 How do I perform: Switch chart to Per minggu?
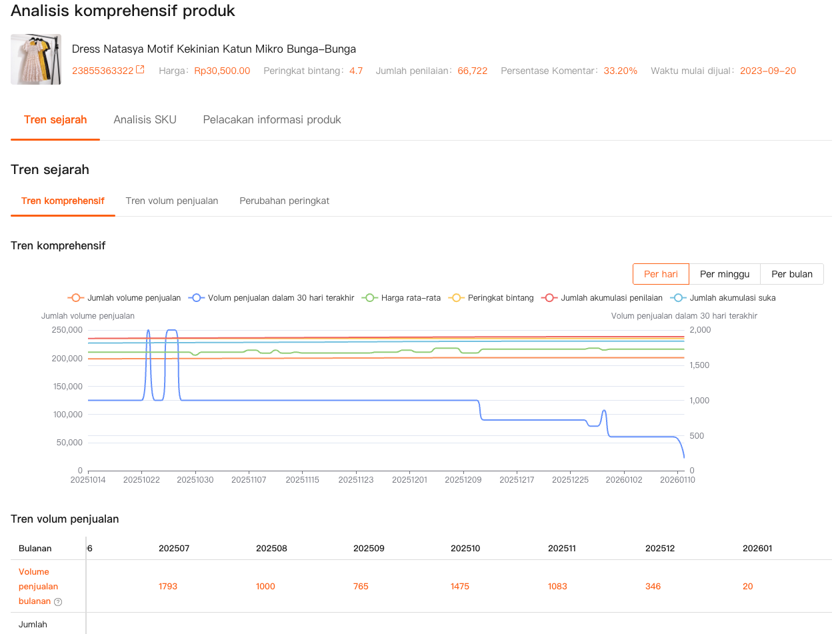tap(725, 274)
